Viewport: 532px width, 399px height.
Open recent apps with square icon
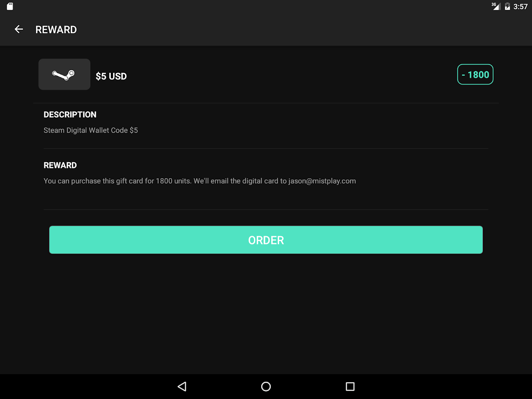pyautogui.click(x=350, y=387)
